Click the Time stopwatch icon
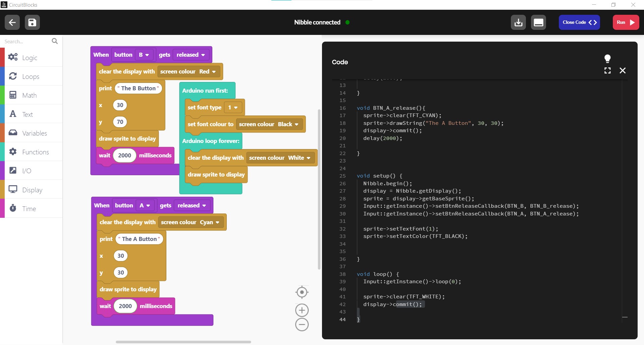The width and height of the screenshot is (644, 345). [13, 208]
